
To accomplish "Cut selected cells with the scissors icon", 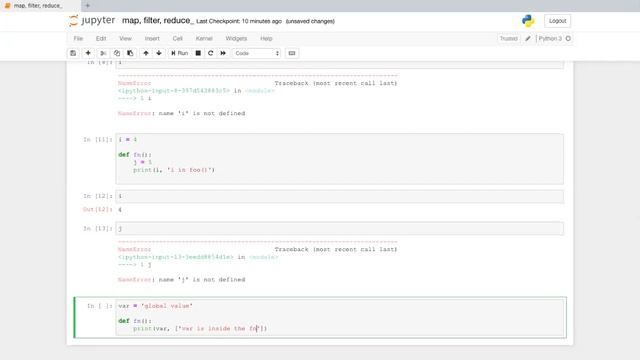I will point(103,53).
